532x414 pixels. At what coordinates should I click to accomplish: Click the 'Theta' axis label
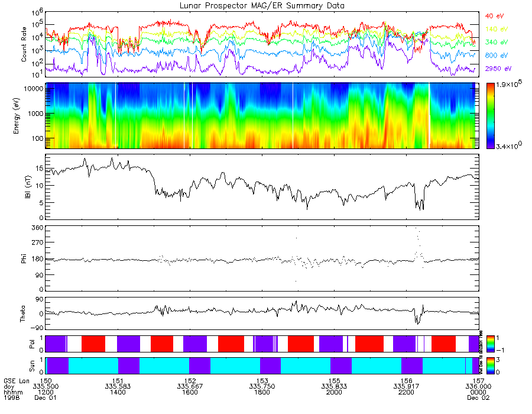[22, 313]
